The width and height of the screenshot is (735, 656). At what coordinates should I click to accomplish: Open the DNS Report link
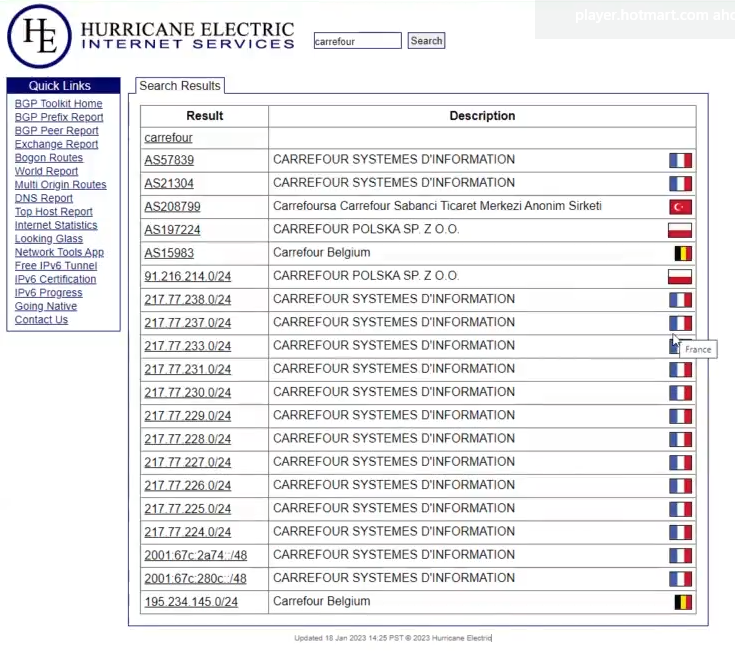pyautogui.click(x=44, y=198)
